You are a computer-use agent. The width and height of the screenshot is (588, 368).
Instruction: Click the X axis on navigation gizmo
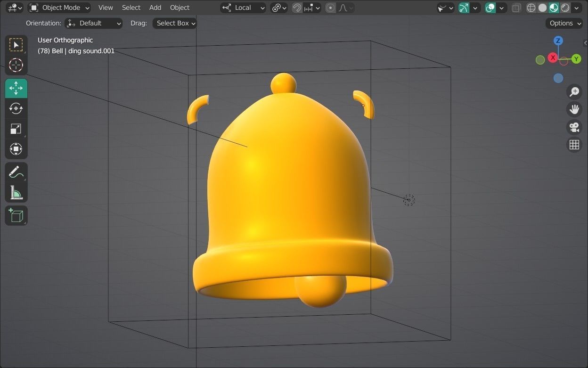pos(553,57)
